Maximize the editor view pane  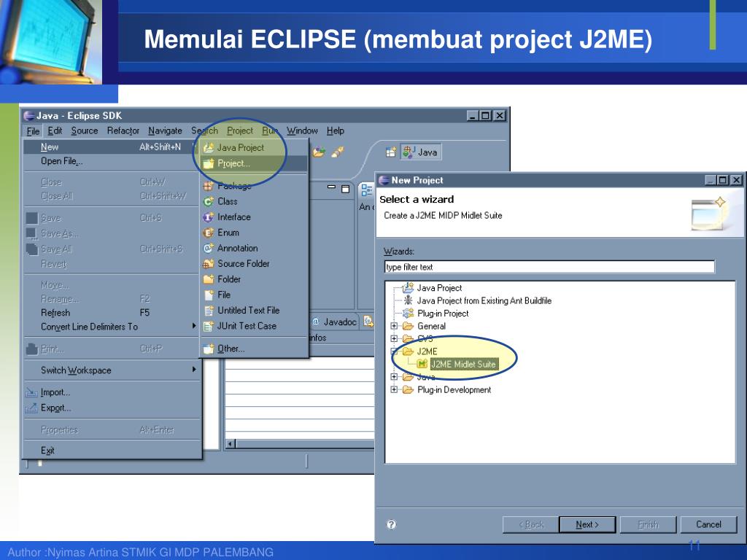pyautogui.click(x=345, y=189)
